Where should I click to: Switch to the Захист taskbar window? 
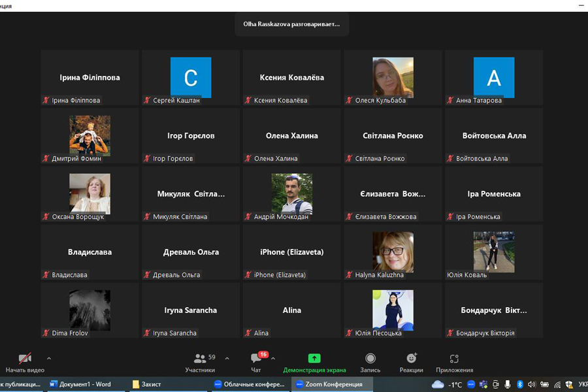pyautogui.click(x=147, y=384)
